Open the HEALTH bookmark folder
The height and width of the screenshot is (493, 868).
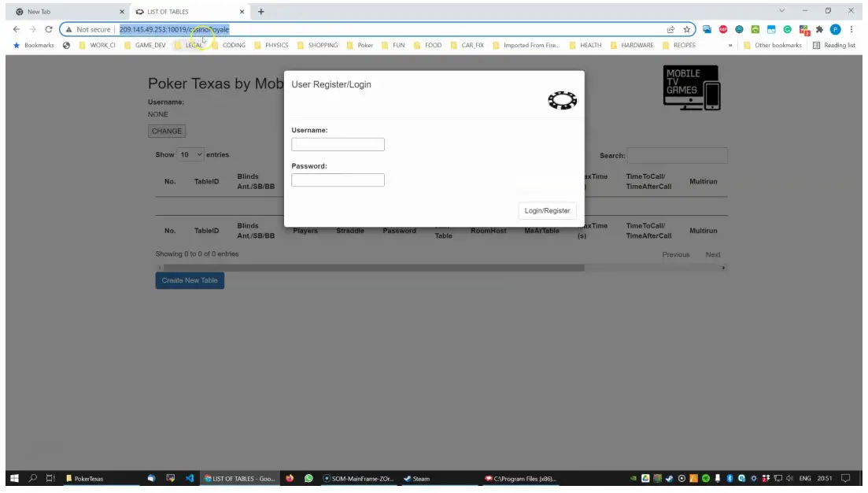click(x=585, y=46)
